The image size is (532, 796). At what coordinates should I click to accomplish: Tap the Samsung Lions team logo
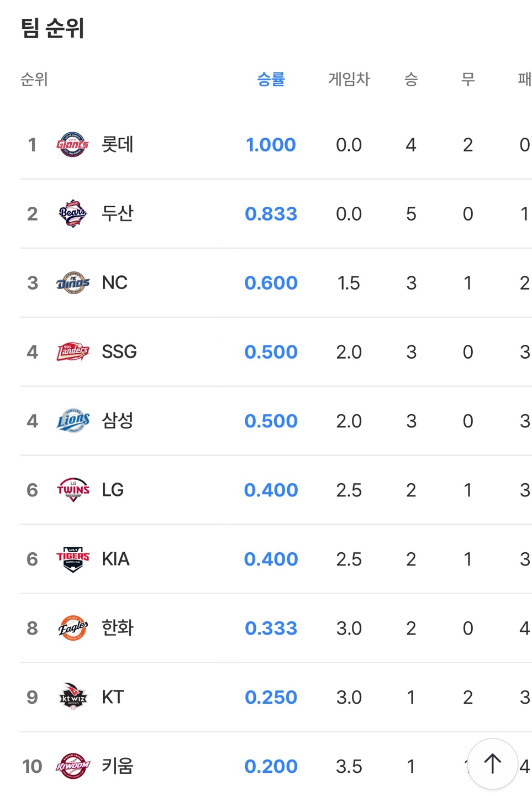72,421
